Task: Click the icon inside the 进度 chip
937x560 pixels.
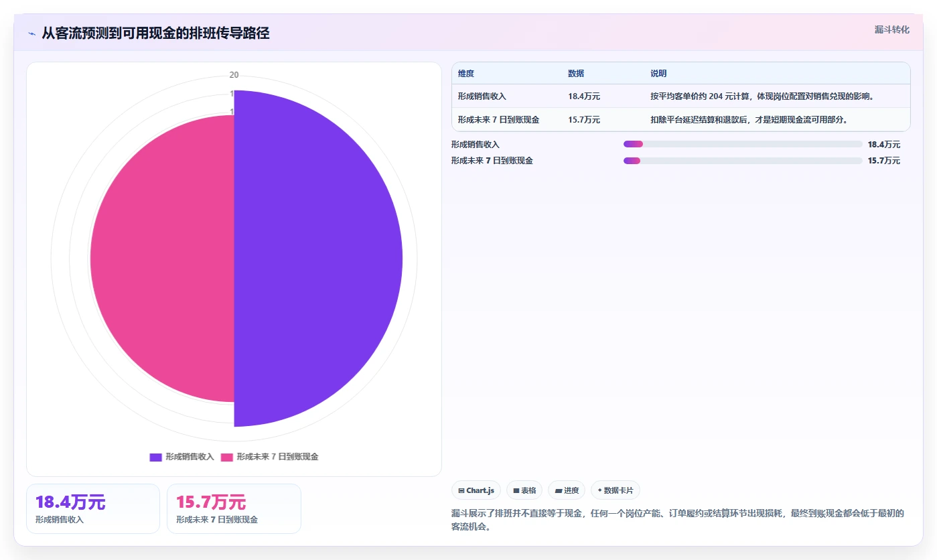Action: click(558, 490)
